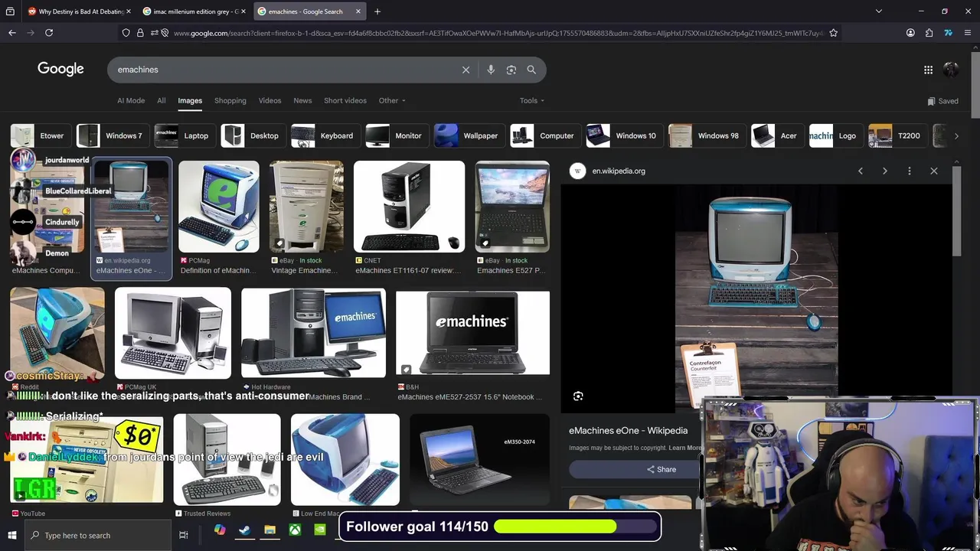Switch to Short videos tab

[345, 100]
